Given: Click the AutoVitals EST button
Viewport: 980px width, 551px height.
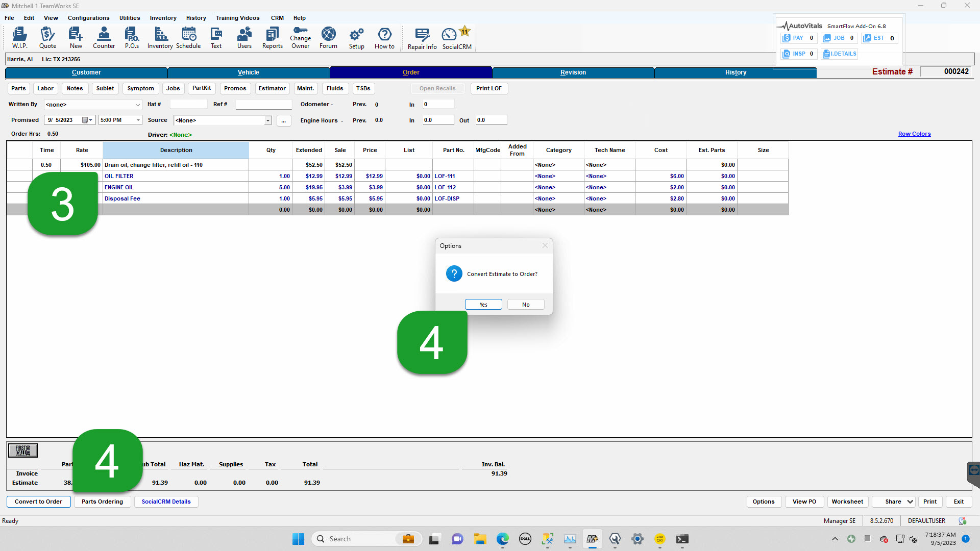Looking at the screenshot, I should click(x=879, y=38).
